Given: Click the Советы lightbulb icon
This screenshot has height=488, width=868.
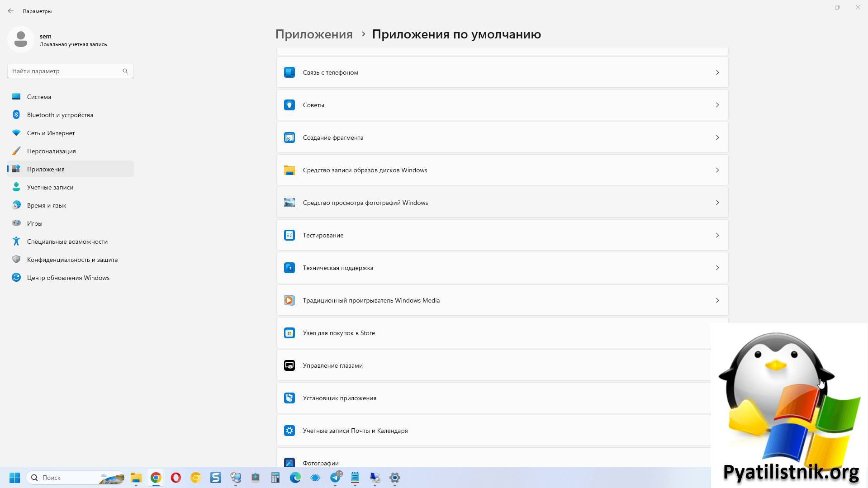Looking at the screenshot, I should 289,105.
